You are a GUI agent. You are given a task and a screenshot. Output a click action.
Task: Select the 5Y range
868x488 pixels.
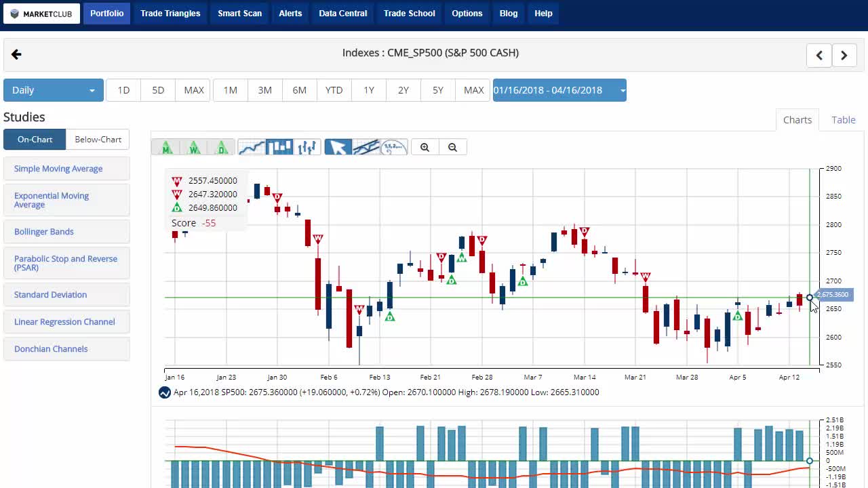(437, 90)
